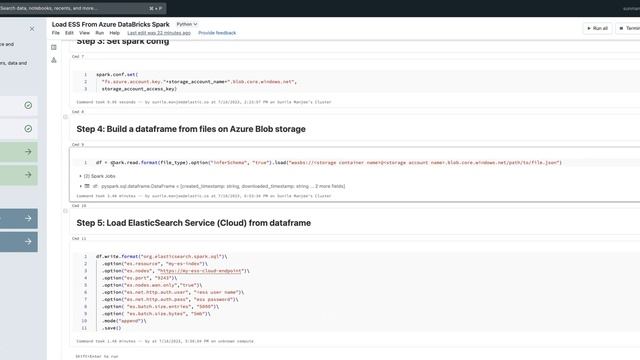
Task: Open the View menu
Action: 84,33
